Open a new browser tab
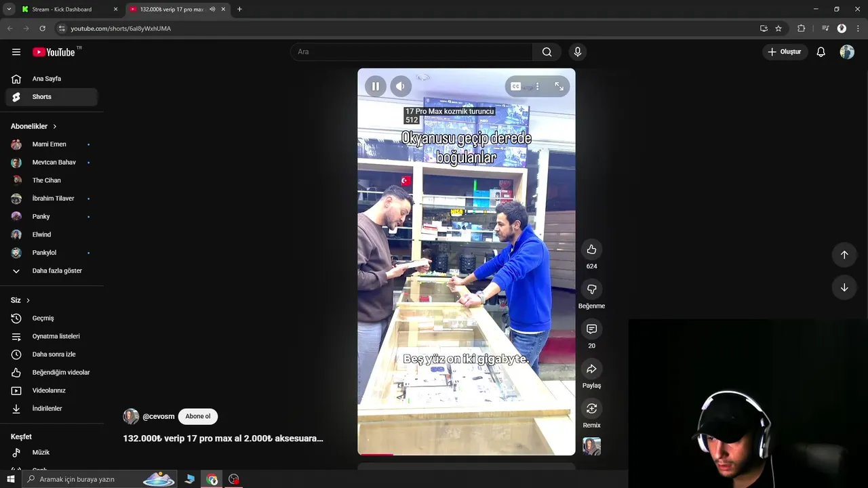The image size is (868, 488). (239, 9)
